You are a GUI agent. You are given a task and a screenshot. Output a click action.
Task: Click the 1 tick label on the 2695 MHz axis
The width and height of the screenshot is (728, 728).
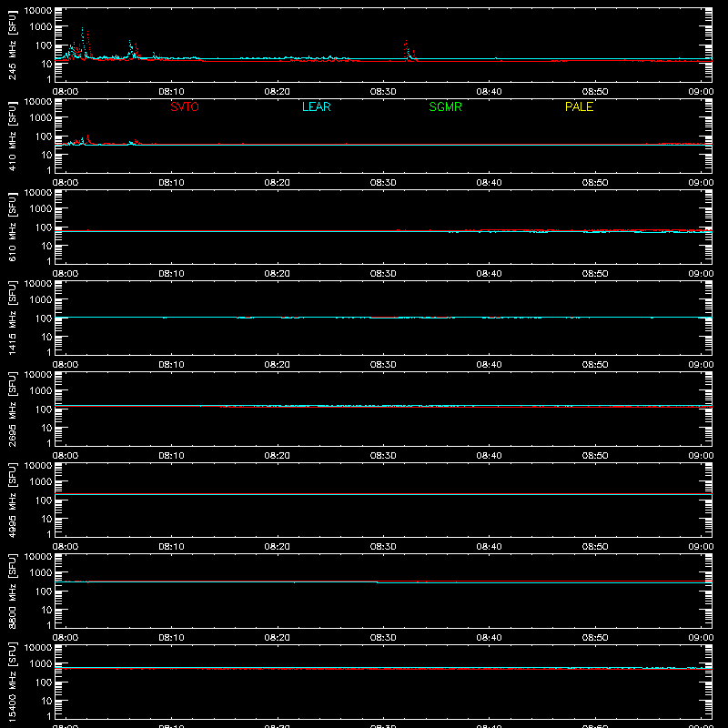tap(49, 443)
